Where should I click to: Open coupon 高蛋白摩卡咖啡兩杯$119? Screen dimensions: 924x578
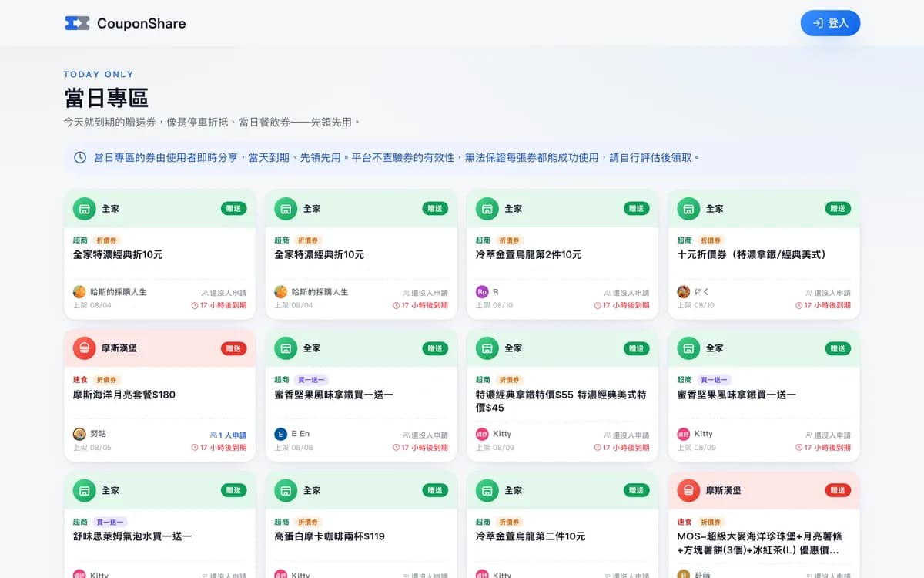[x=330, y=536]
